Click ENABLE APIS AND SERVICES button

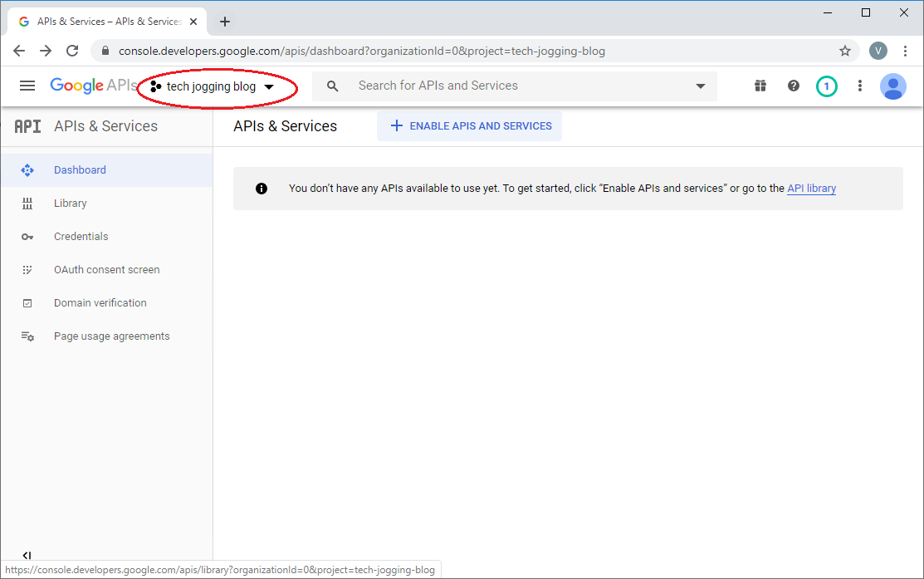pos(470,126)
